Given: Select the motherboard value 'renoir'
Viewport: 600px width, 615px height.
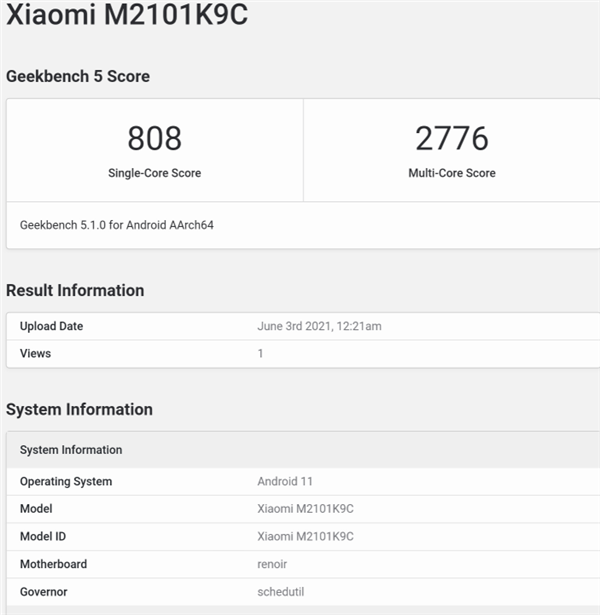Looking at the screenshot, I should tap(272, 564).
